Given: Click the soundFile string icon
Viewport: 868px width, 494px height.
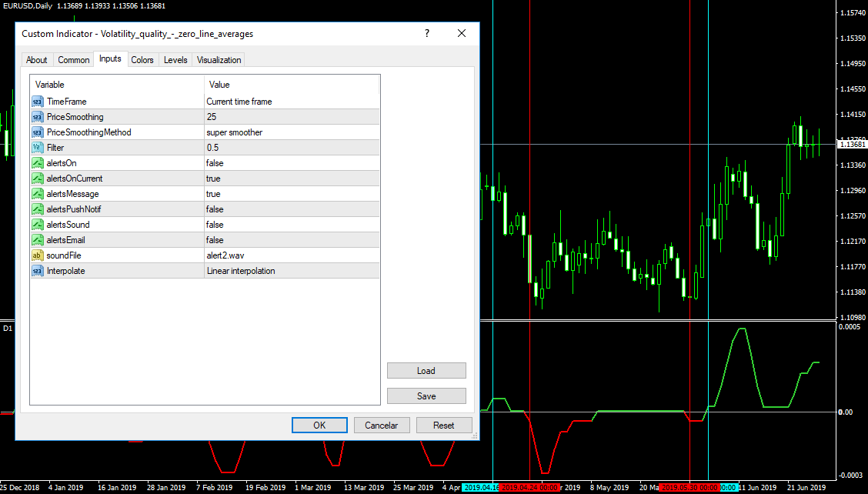Looking at the screenshot, I should (37, 255).
